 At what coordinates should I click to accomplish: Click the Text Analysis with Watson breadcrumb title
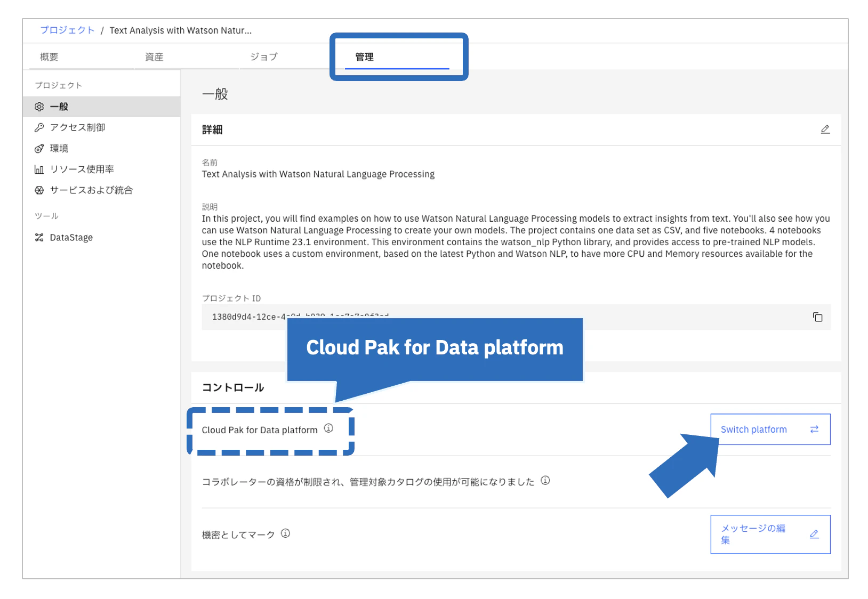(180, 30)
